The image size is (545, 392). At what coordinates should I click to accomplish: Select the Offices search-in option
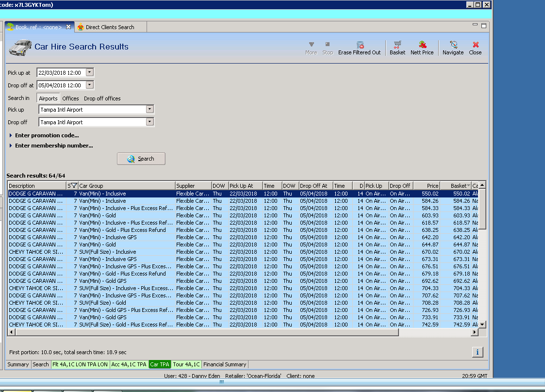click(x=70, y=98)
